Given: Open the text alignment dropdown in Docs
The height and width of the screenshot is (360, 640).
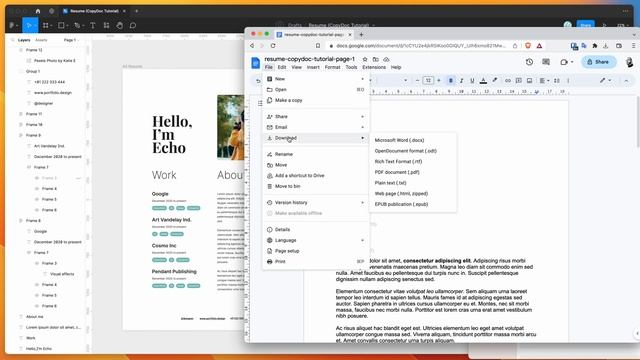Looking at the screenshot, I should click(544, 81).
